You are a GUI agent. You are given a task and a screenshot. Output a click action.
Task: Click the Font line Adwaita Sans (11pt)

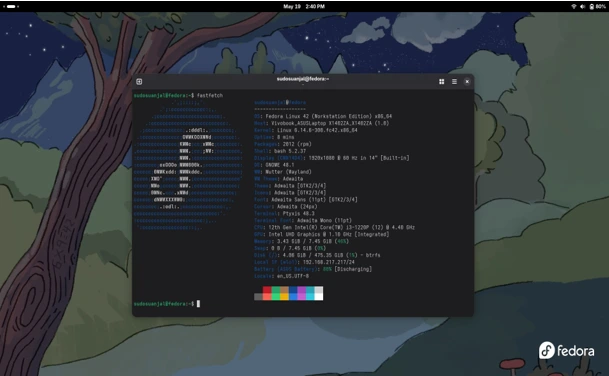(306, 199)
